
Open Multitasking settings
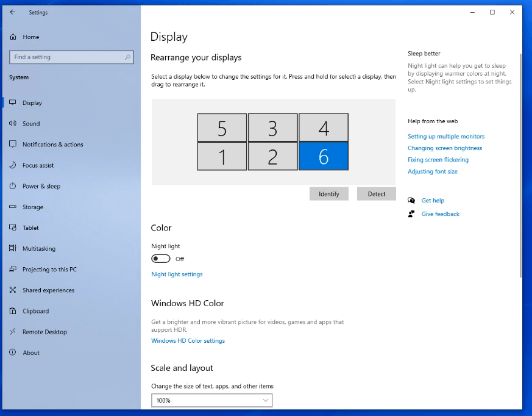tap(39, 249)
